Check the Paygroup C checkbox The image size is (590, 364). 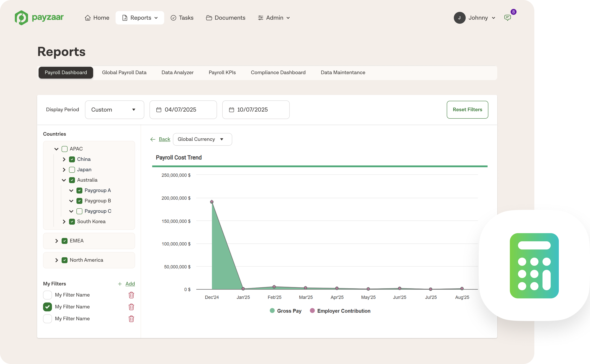tap(79, 211)
